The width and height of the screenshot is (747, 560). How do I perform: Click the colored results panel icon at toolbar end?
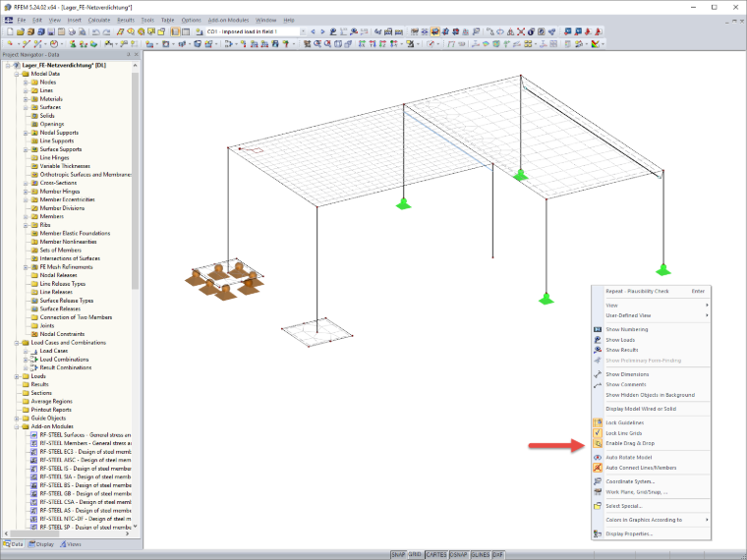click(596, 44)
